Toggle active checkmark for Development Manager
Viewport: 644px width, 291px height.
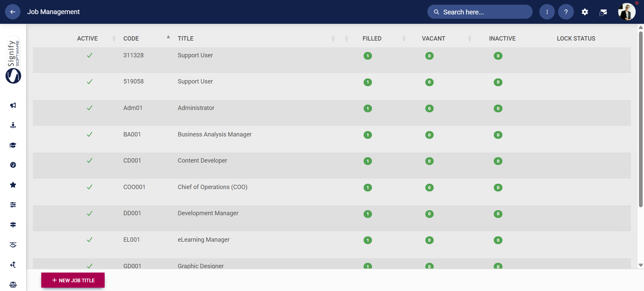click(x=90, y=214)
